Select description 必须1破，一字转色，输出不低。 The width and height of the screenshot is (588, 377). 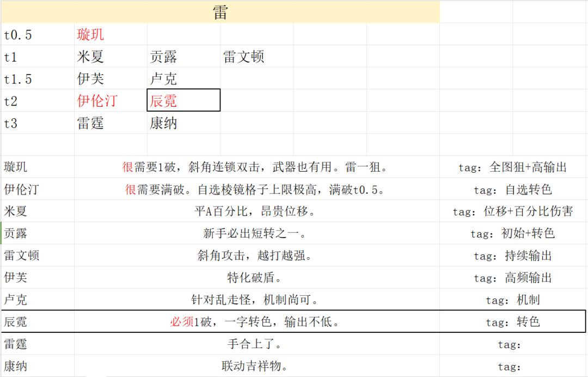(257, 321)
